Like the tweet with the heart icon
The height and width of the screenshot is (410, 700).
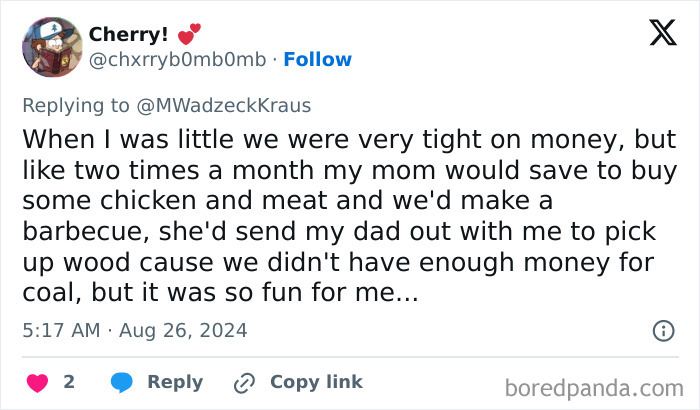click(38, 382)
